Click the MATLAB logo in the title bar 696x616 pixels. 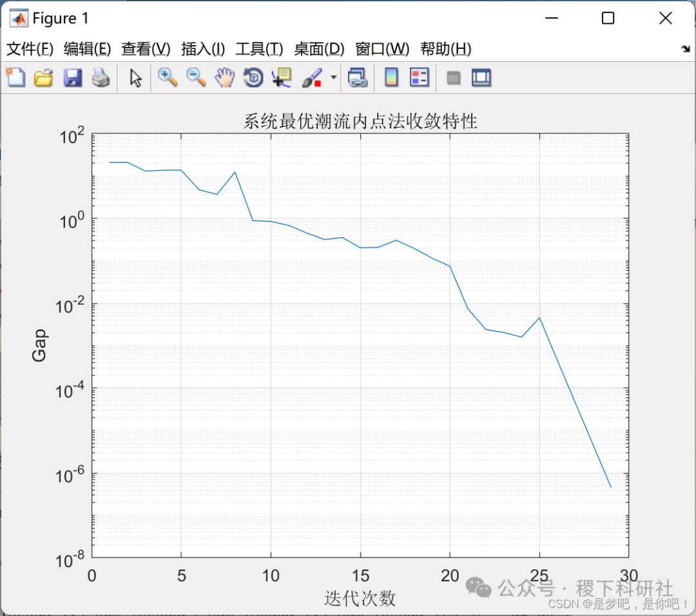(19, 18)
